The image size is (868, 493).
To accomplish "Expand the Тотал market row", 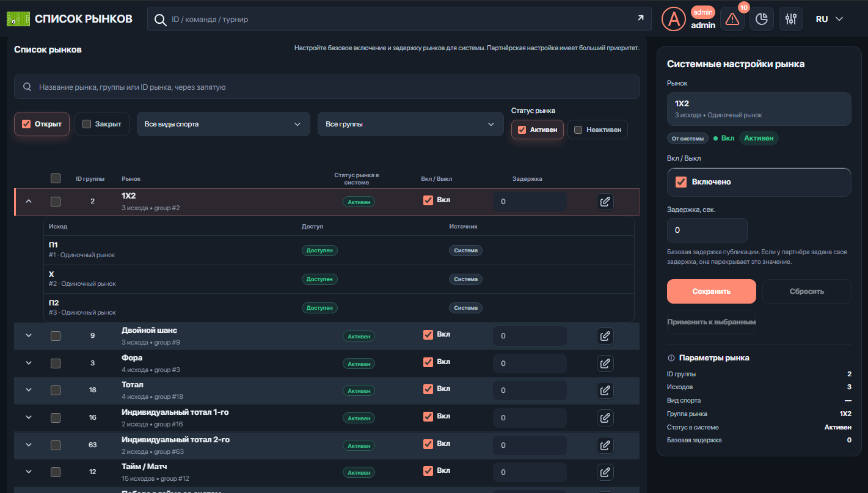I will point(28,390).
